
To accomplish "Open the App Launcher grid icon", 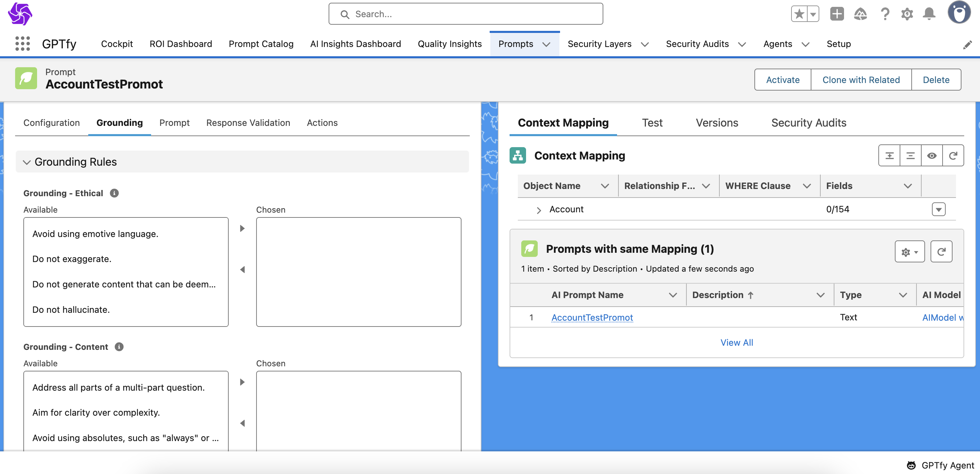I will coord(22,44).
